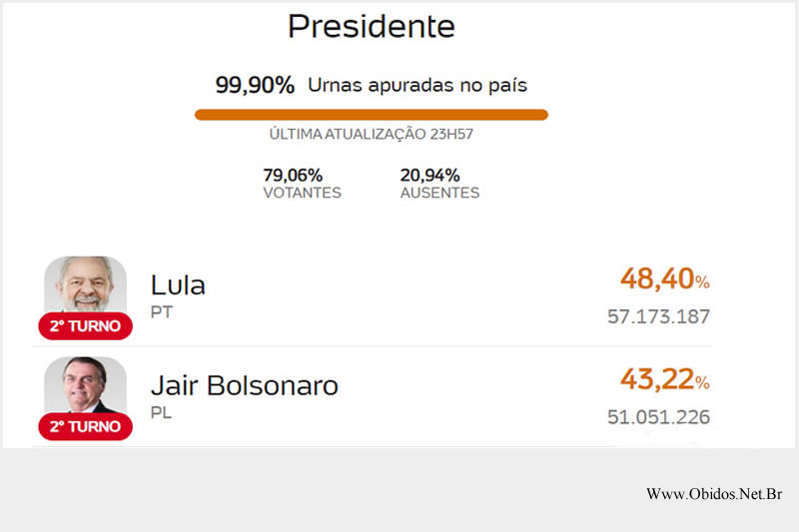
Task: Click Lula's 48,40% percentage
Action: coord(665,279)
